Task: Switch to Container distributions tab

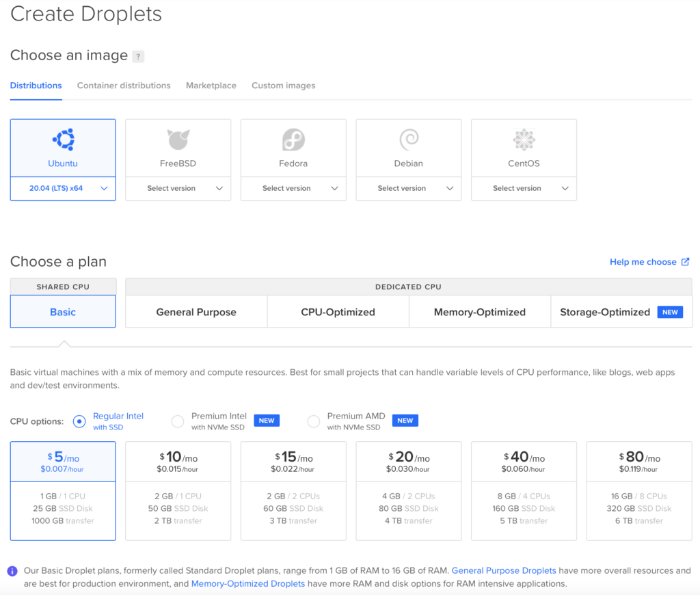Action: 124,85
